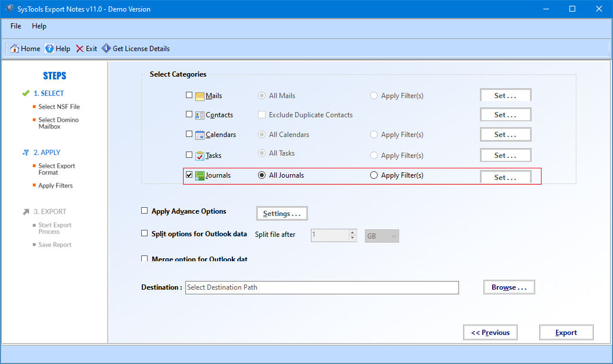Select Apply Filter(s) for Mails
This screenshot has width=613, height=364.
(x=374, y=96)
